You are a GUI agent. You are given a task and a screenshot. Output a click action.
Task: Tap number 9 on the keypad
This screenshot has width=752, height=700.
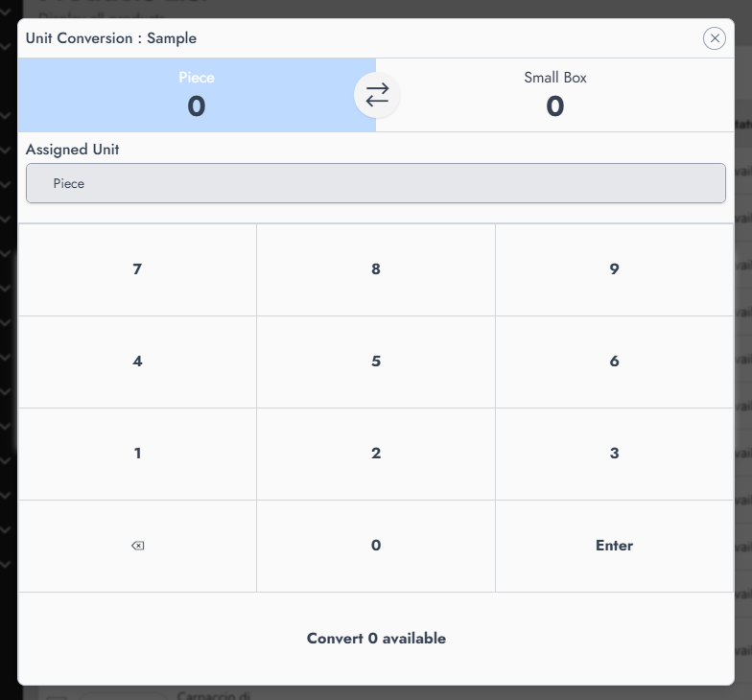click(614, 269)
